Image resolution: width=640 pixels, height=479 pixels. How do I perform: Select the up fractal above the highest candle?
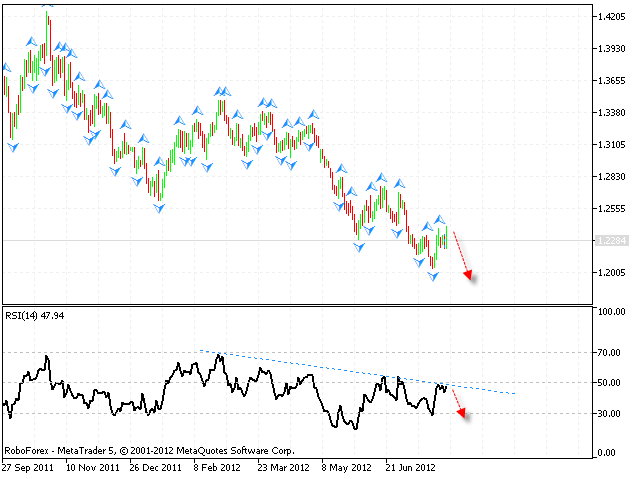tap(46, 4)
